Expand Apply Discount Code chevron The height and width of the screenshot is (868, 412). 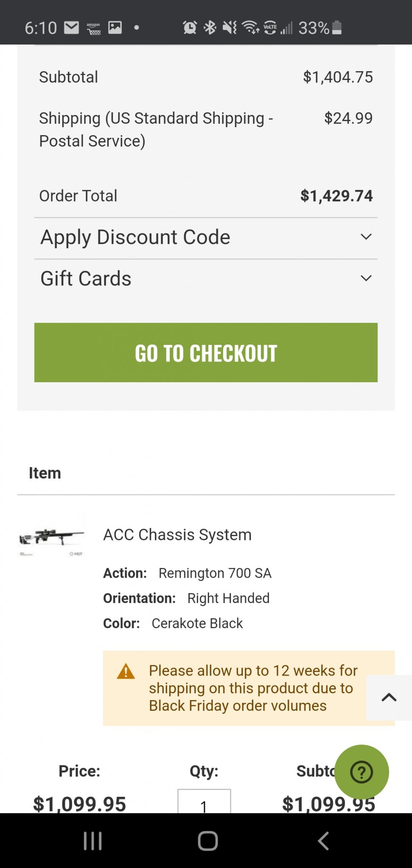tap(366, 237)
